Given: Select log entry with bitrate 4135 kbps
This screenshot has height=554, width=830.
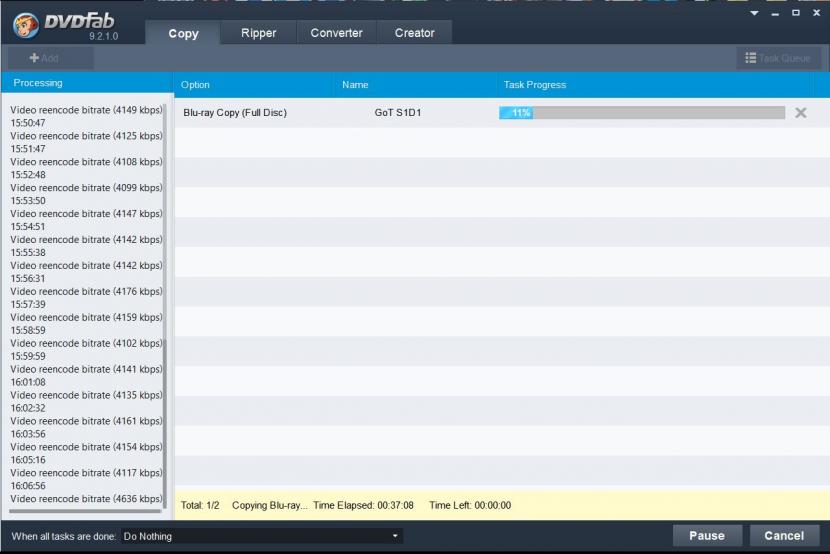Looking at the screenshot, I should (86, 395).
